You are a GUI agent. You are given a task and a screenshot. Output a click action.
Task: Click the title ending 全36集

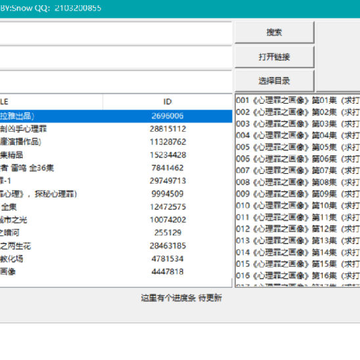[27, 168]
